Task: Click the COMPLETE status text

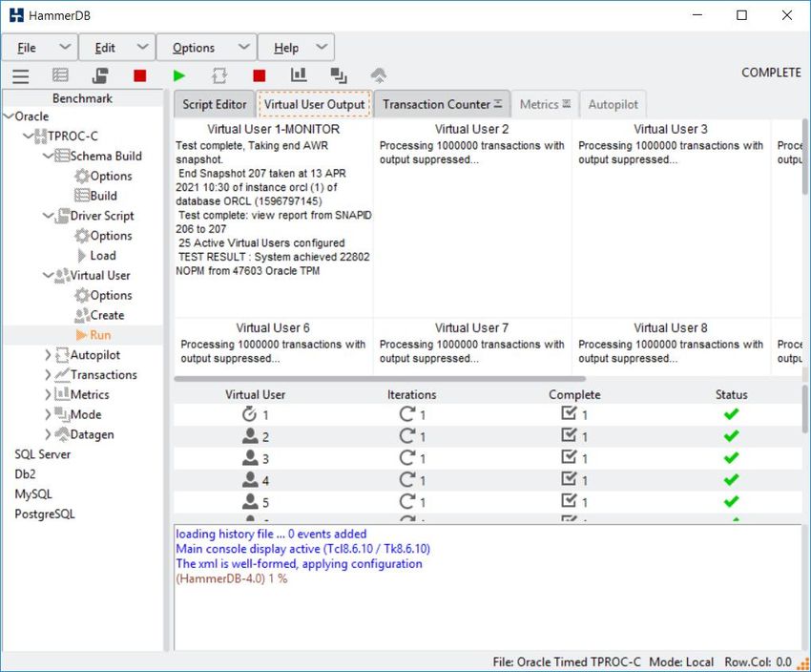Action: pyautogui.click(x=771, y=73)
